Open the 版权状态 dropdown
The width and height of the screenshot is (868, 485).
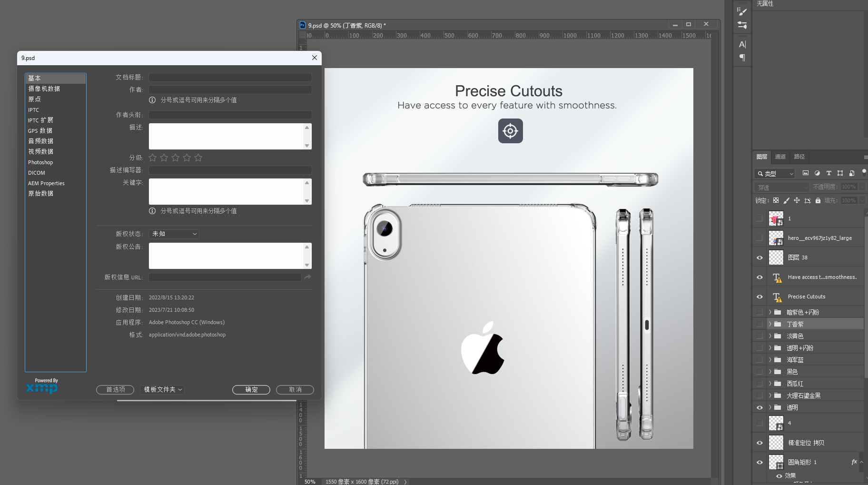pos(174,234)
